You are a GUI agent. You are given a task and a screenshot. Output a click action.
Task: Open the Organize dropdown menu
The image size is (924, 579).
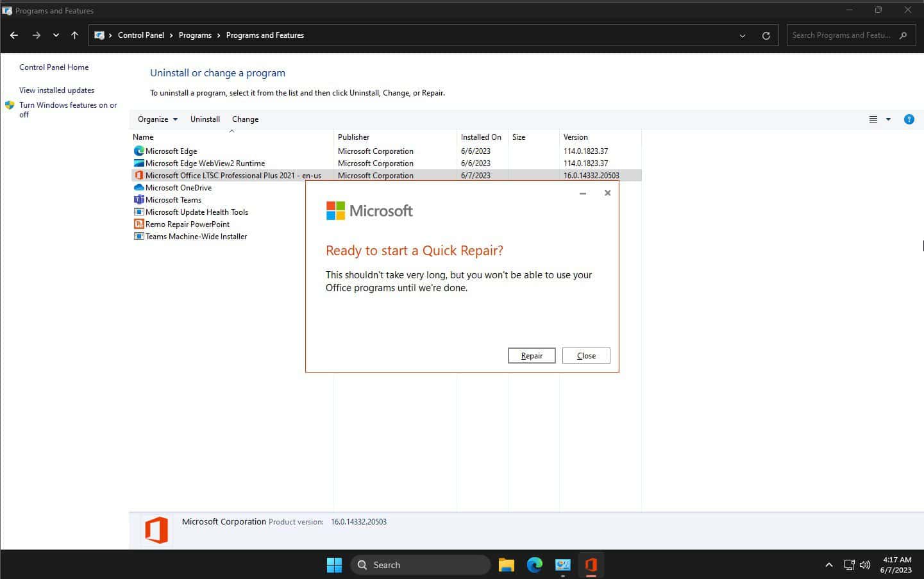click(158, 119)
